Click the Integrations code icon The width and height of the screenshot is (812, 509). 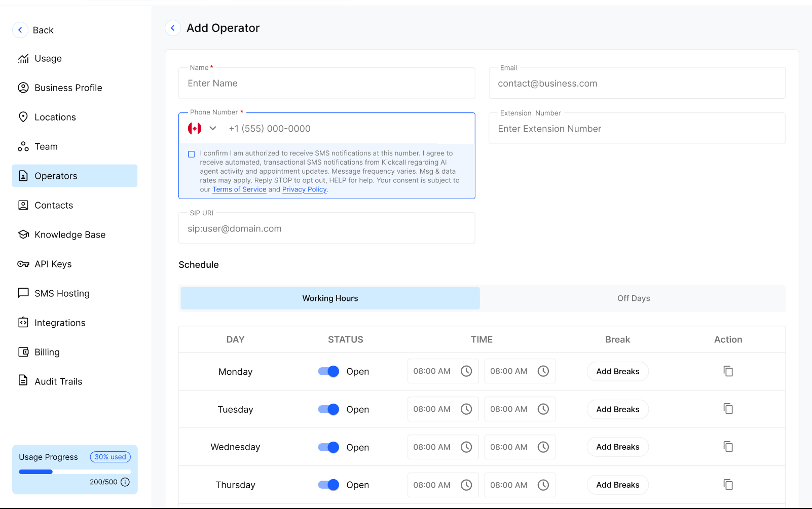23,323
